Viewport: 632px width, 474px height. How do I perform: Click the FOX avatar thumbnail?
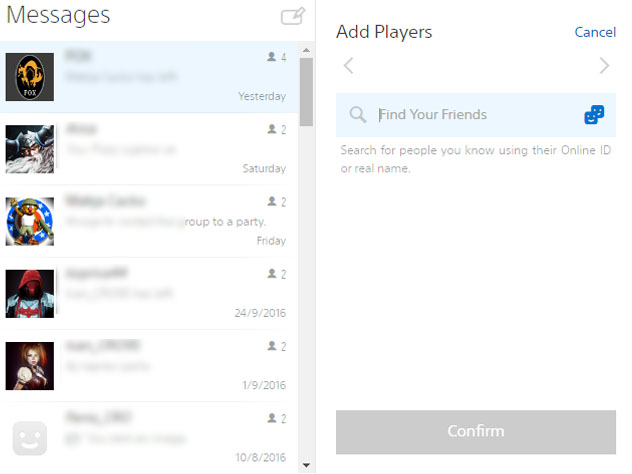(x=30, y=77)
